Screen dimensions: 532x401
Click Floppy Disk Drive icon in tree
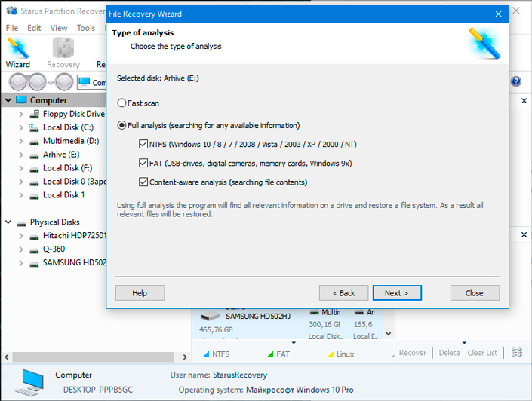point(34,114)
